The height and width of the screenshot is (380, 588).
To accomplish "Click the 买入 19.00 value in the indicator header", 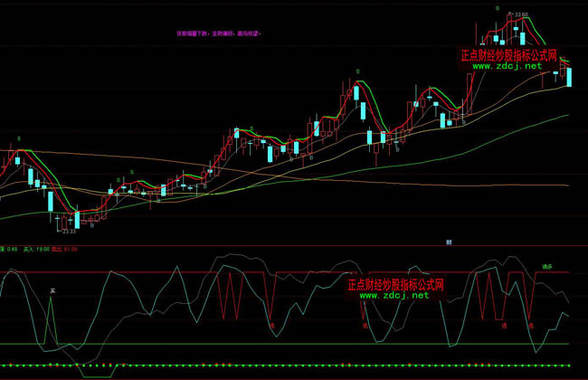I will coord(34,248).
